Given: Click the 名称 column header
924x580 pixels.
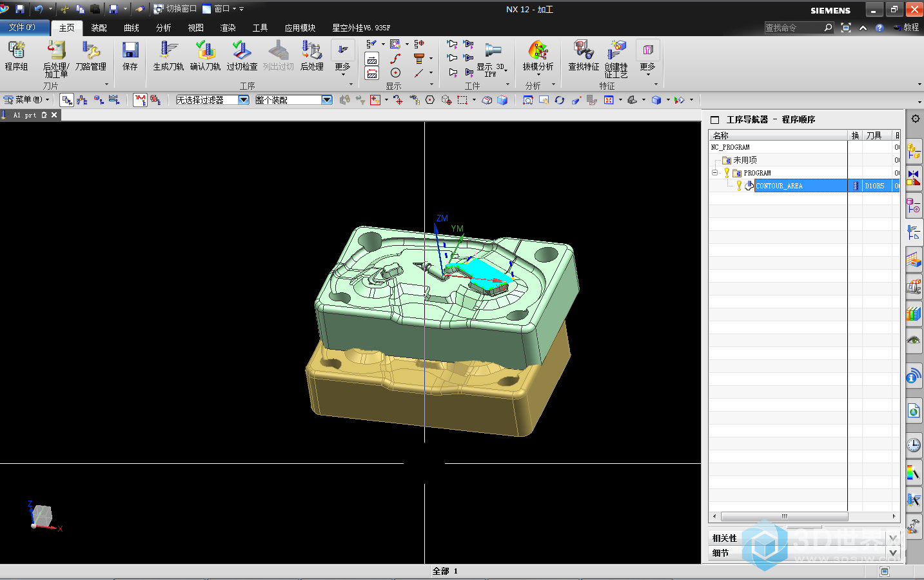Looking at the screenshot, I should 778,135.
